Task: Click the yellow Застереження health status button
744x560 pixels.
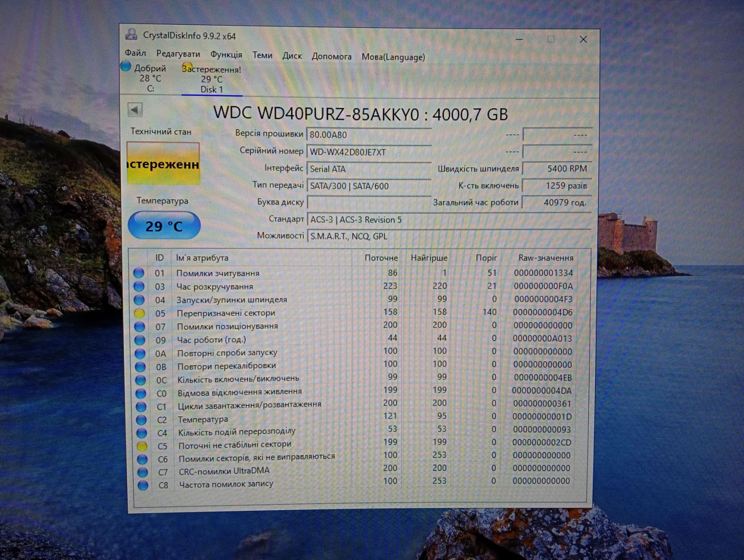Action: [x=163, y=163]
